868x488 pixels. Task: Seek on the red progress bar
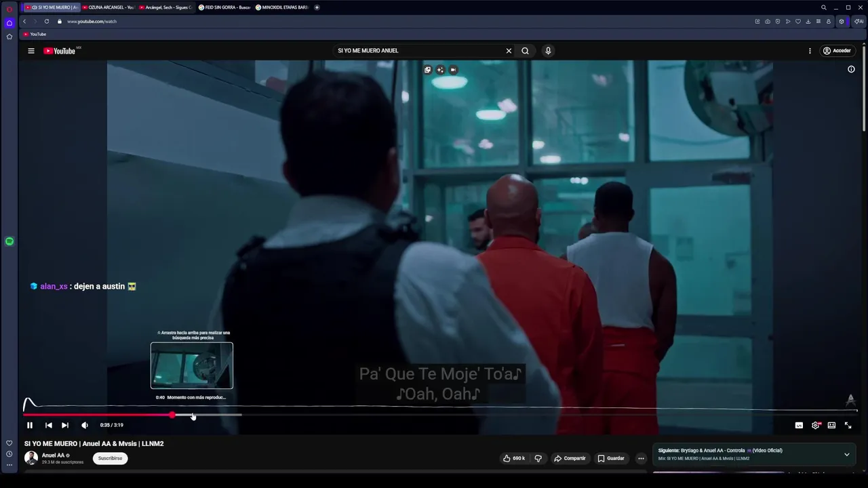pyautogui.click(x=98, y=415)
